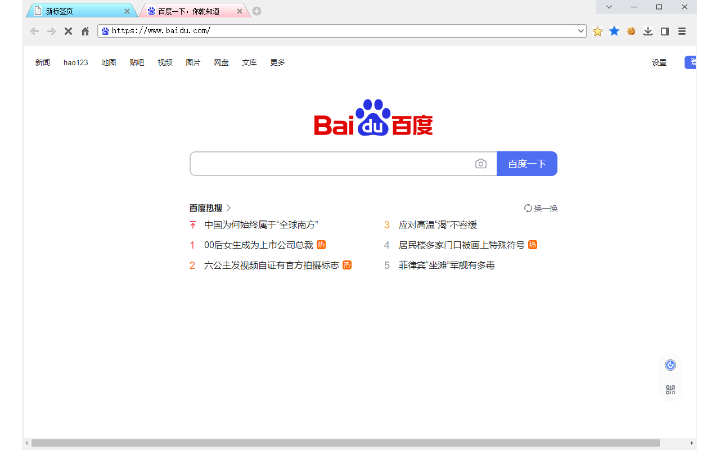Open the 地图 map link
The height and width of the screenshot is (450, 720).
click(109, 62)
